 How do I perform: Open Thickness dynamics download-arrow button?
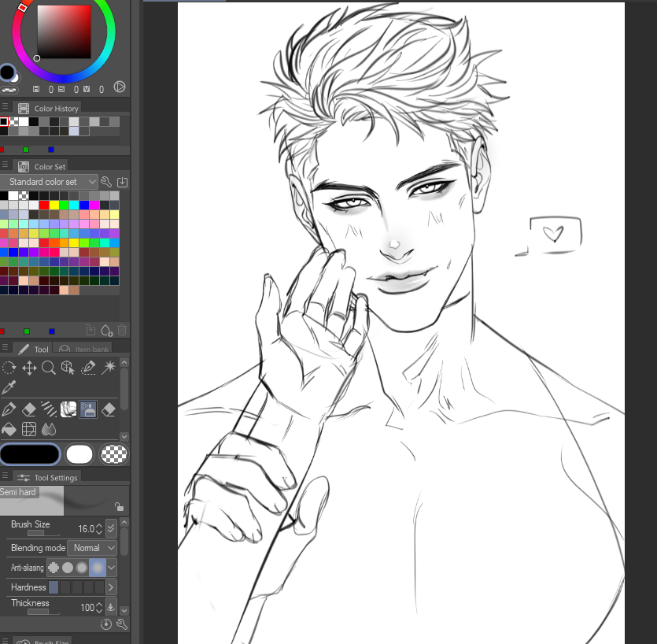pyautogui.click(x=111, y=607)
